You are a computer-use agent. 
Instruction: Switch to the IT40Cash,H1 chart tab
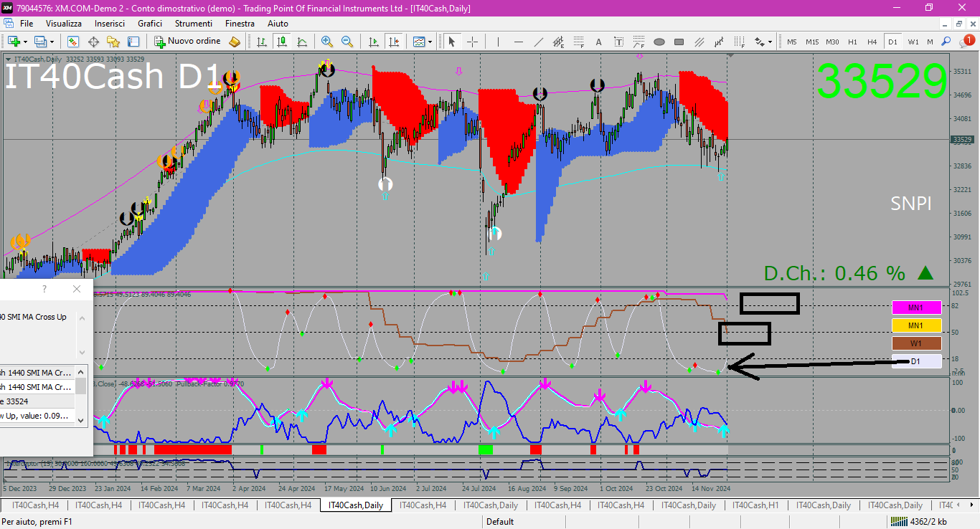tap(755, 505)
